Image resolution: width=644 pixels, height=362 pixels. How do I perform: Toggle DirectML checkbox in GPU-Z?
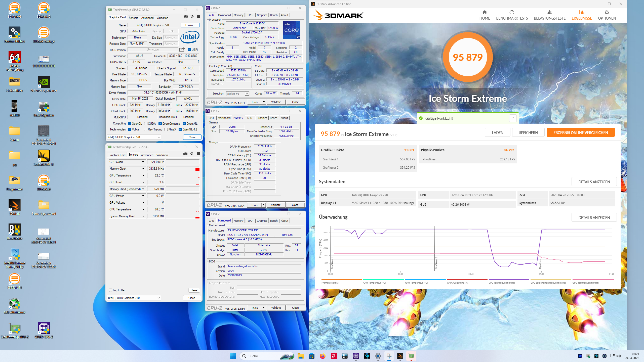184,124
